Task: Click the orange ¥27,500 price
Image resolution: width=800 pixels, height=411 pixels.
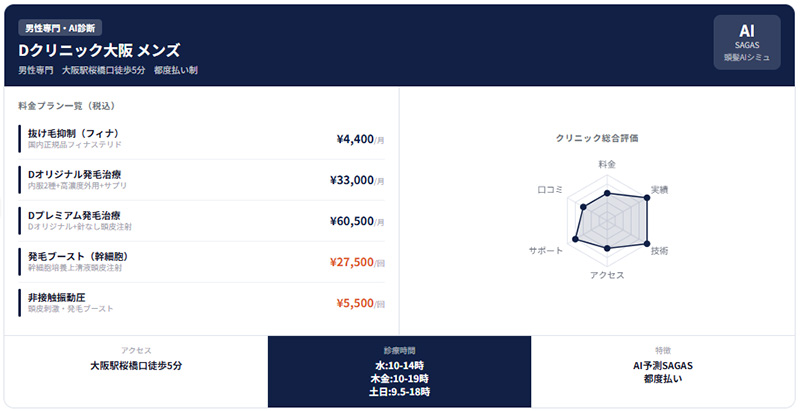Action: click(354, 262)
